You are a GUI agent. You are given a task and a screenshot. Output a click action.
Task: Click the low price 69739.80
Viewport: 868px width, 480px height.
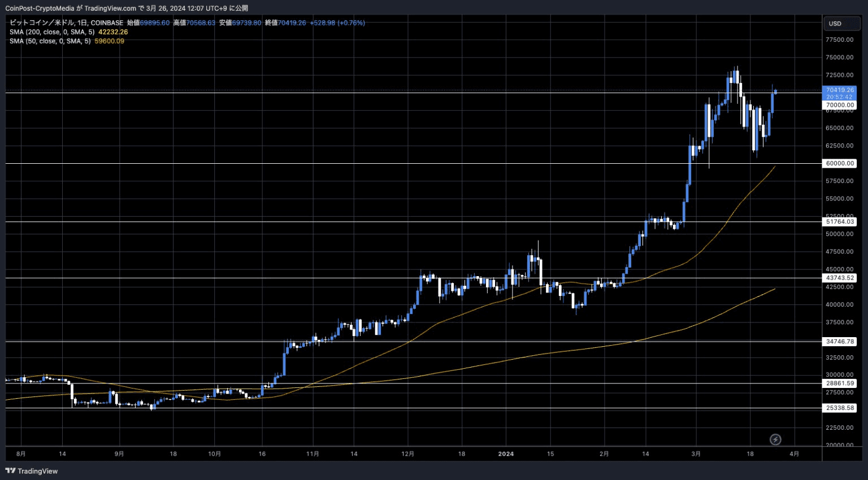(x=246, y=23)
